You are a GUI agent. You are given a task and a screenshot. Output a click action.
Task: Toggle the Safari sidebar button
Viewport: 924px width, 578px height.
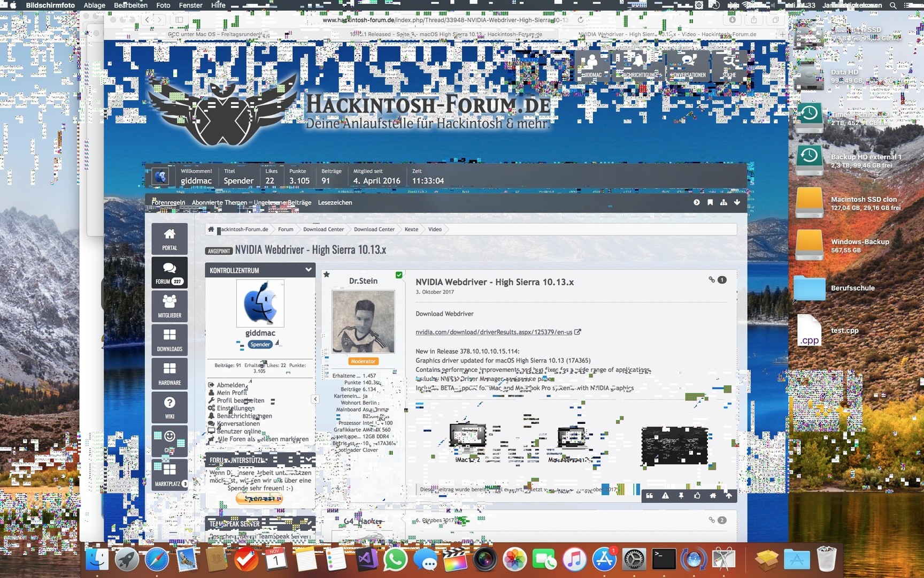pyautogui.click(x=179, y=20)
